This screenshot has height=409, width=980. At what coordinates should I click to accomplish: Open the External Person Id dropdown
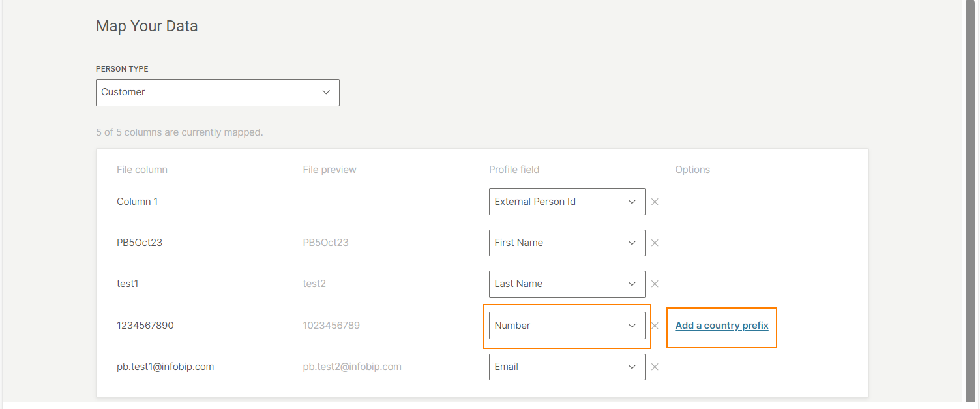coord(567,202)
